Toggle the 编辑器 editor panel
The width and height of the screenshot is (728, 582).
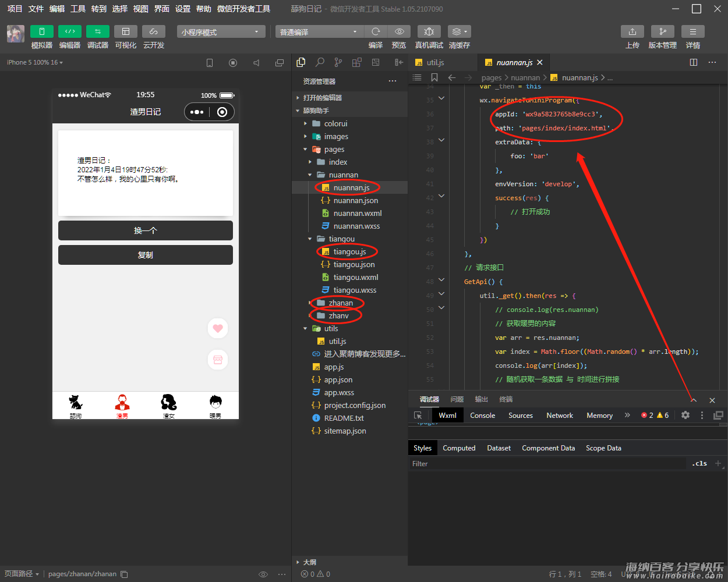pos(70,31)
